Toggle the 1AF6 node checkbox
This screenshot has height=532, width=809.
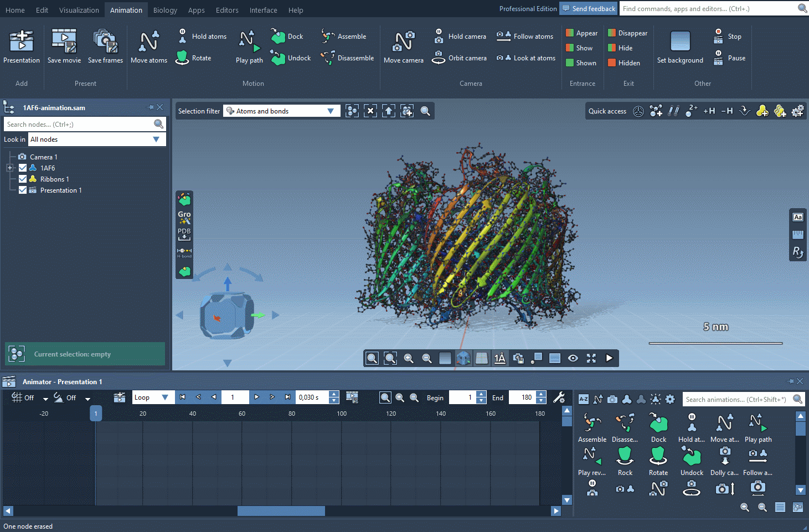tap(23, 168)
